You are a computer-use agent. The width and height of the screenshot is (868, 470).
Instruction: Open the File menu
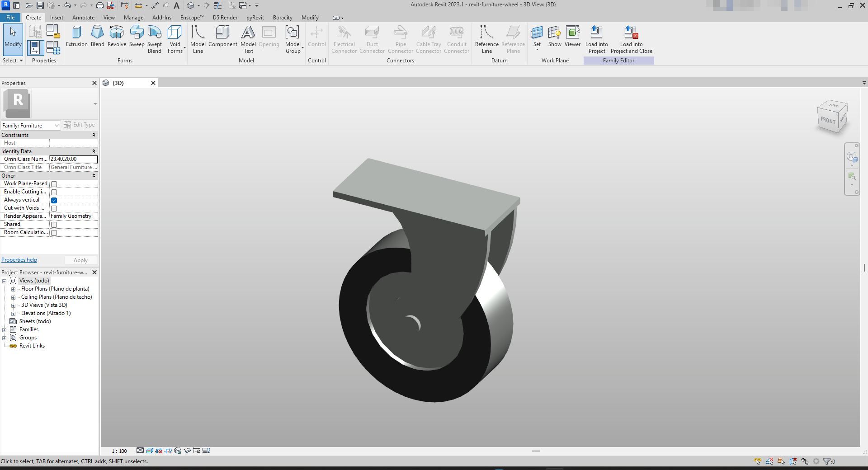10,18
